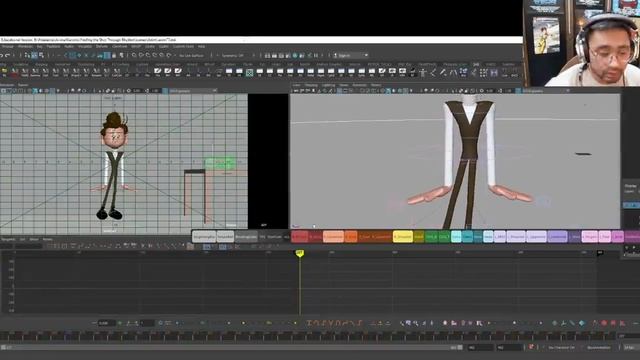640x360 pixels.
Task: Click the No Live Surface field
Action: click(x=191, y=56)
